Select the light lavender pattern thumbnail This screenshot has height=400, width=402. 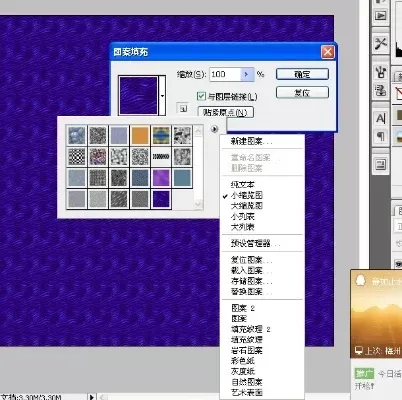click(x=119, y=135)
